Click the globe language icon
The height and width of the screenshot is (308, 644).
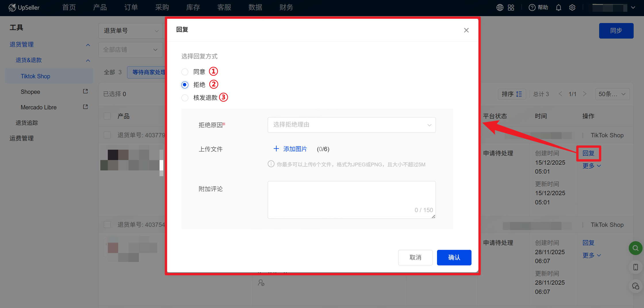tap(500, 7)
